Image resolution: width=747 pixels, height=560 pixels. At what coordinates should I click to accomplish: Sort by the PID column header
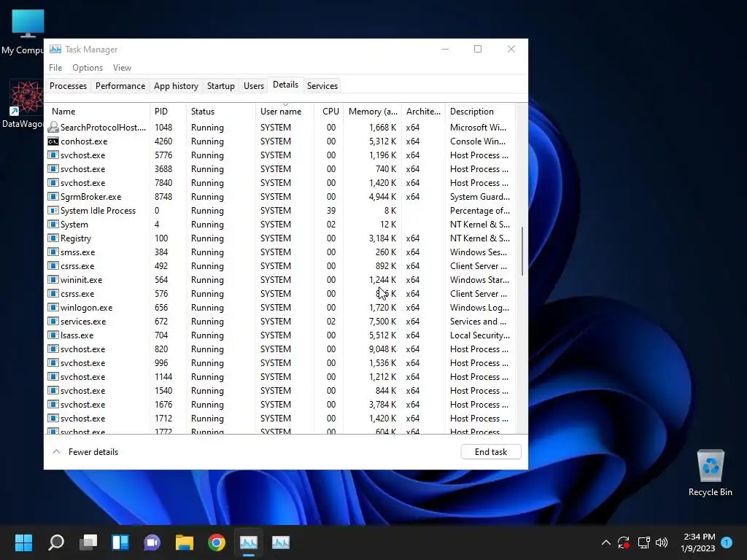[x=168, y=112]
